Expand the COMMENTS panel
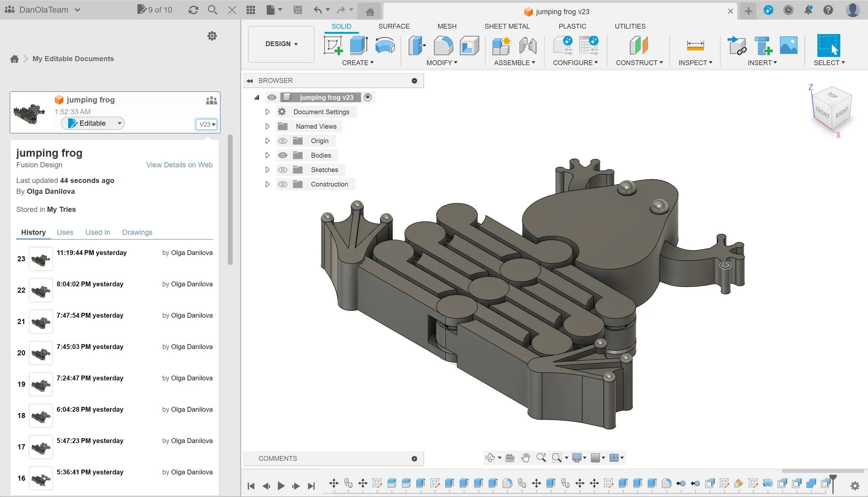The height and width of the screenshot is (497, 868). point(414,459)
